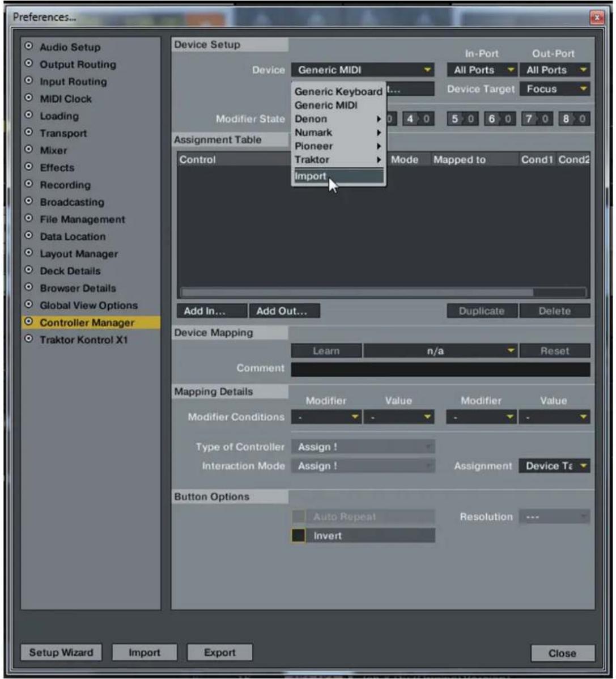Image resolution: width=616 pixels, height=679 pixels.
Task: Open Traktor Kontrol X1 settings
Action: click(83, 340)
